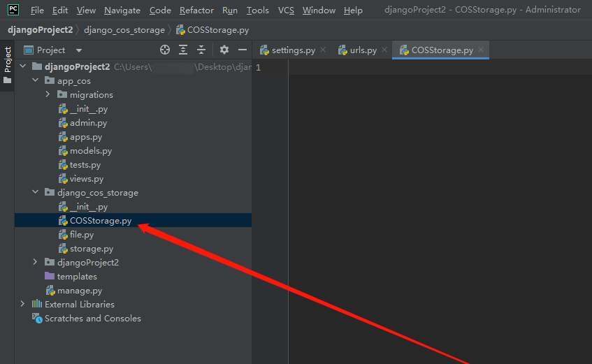The height and width of the screenshot is (364, 592).
Task: Expand the External Libraries node
Action: point(23,304)
